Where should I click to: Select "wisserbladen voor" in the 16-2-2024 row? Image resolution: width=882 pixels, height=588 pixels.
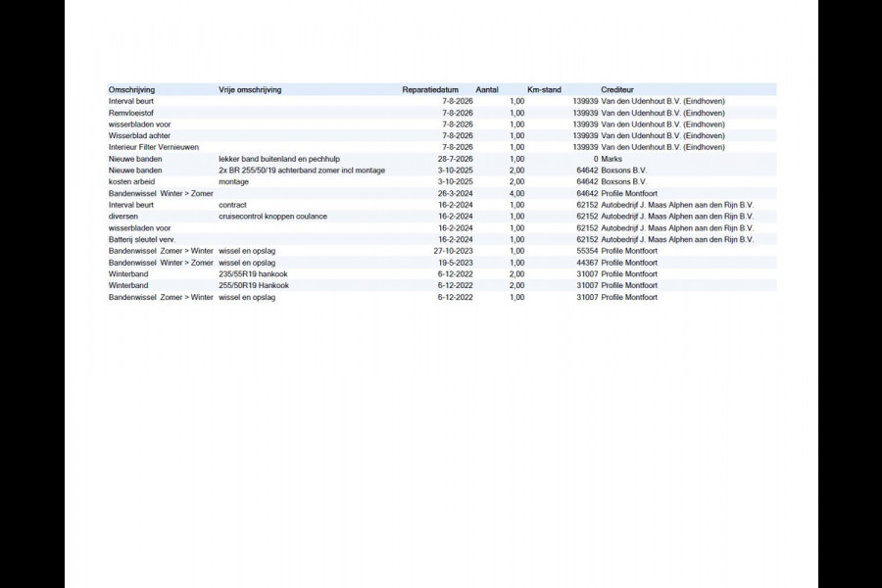pyautogui.click(x=139, y=228)
